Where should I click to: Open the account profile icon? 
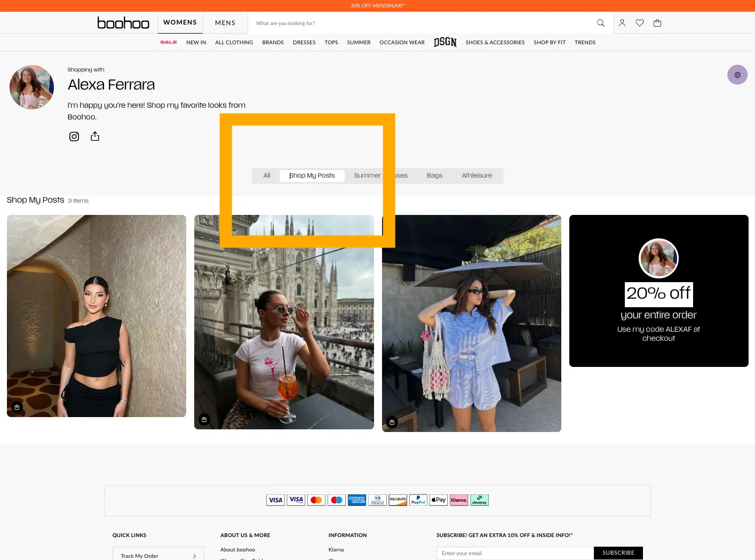click(622, 23)
